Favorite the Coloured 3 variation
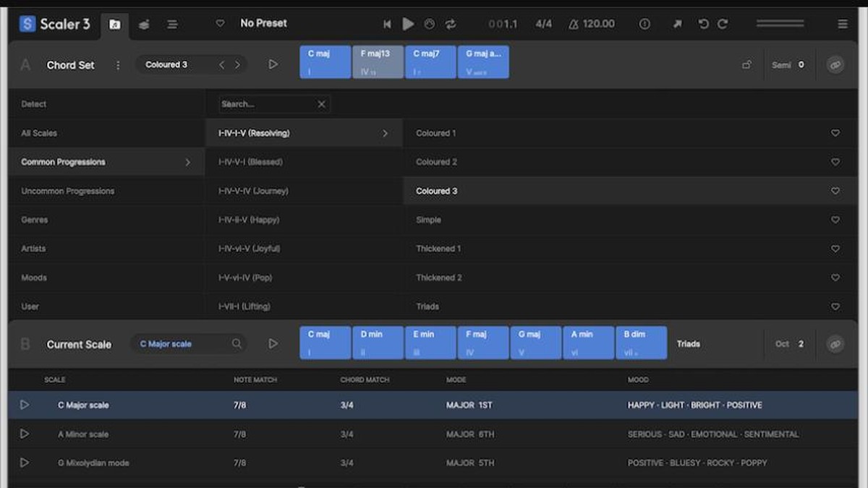Screen dimensions: 868x488 click(835, 191)
